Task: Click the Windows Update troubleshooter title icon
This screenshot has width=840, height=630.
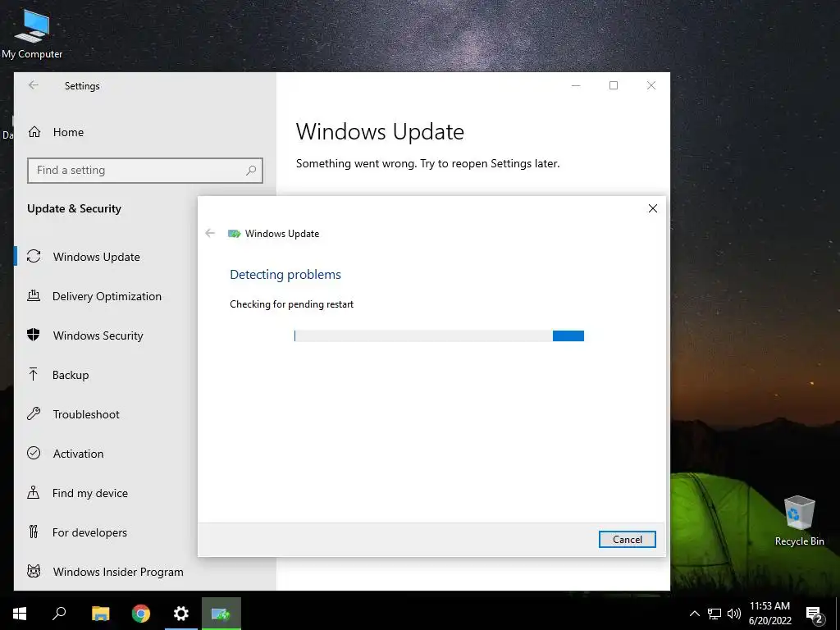Action: coord(234,234)
